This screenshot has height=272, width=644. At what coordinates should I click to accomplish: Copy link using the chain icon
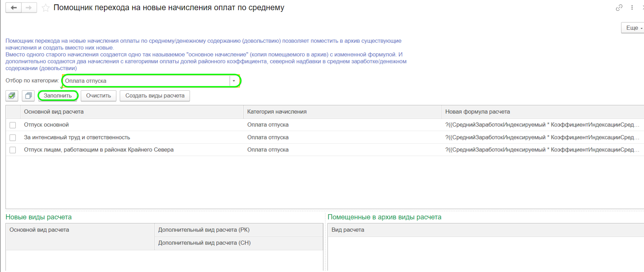[x=619, y=8]
